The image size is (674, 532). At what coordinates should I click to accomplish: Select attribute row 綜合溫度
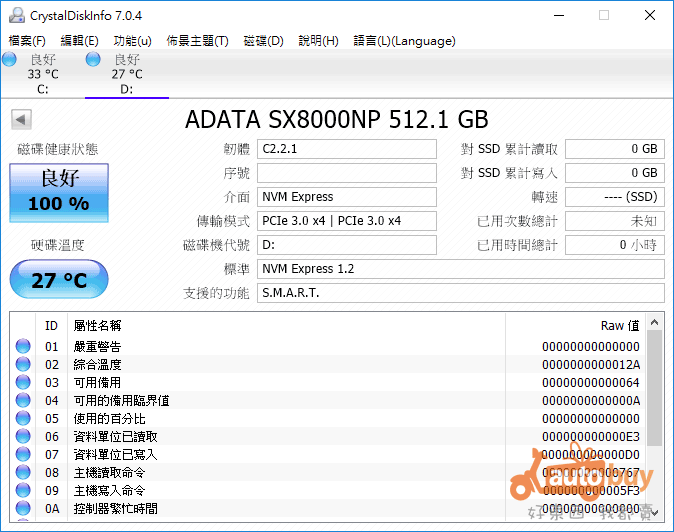328,364
